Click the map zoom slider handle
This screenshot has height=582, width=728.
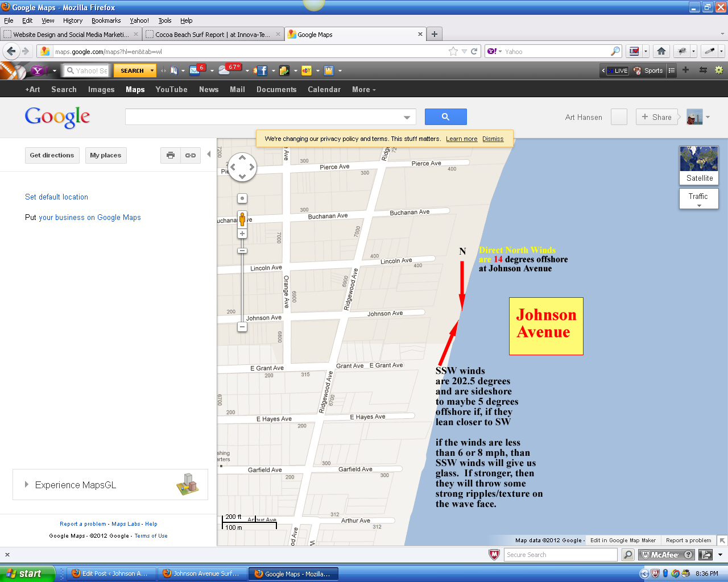tap(242, 251)
